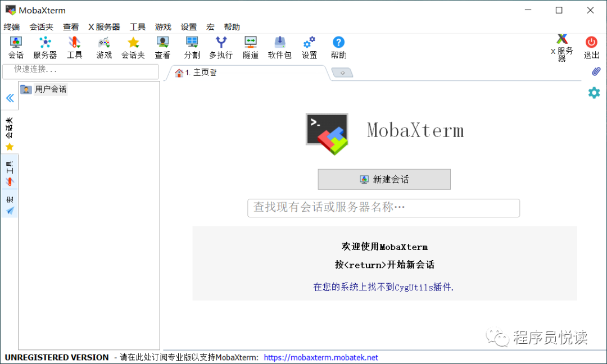607x364 pixels.
Task: Click the MobaXterm logo image
Action: 327,134
